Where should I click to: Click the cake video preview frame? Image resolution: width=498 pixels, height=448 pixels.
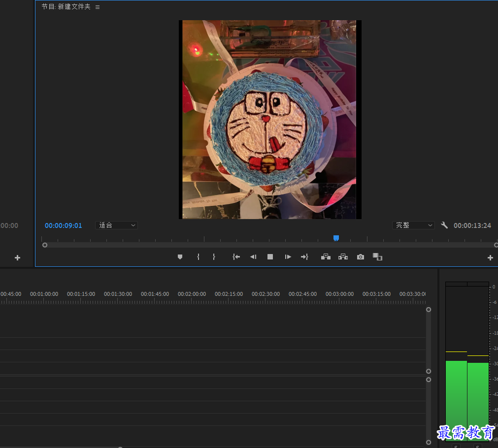point(270,120)
